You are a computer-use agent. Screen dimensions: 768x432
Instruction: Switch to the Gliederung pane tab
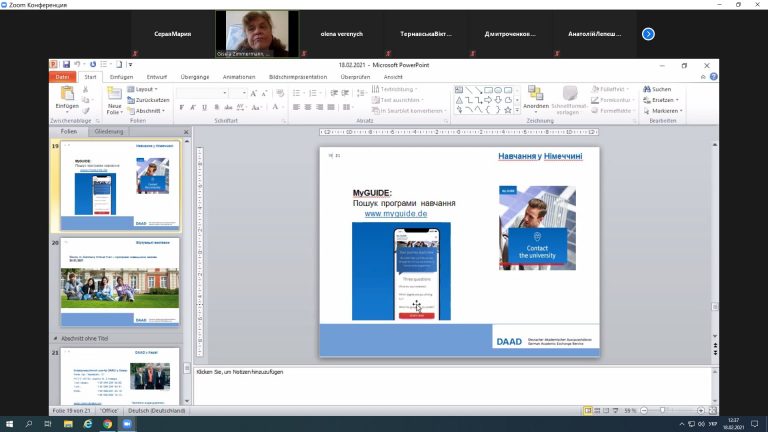click(x=108, y=131)
